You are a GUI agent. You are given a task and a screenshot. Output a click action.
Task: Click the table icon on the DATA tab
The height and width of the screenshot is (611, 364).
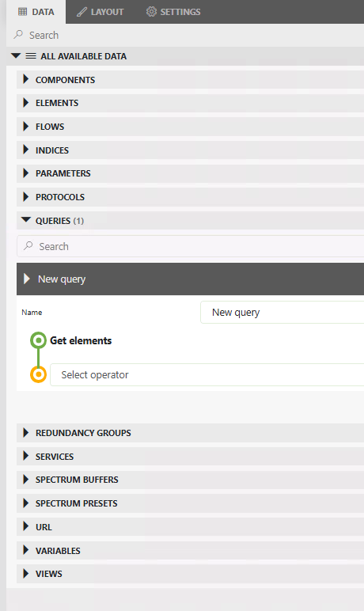coord(23,12)
